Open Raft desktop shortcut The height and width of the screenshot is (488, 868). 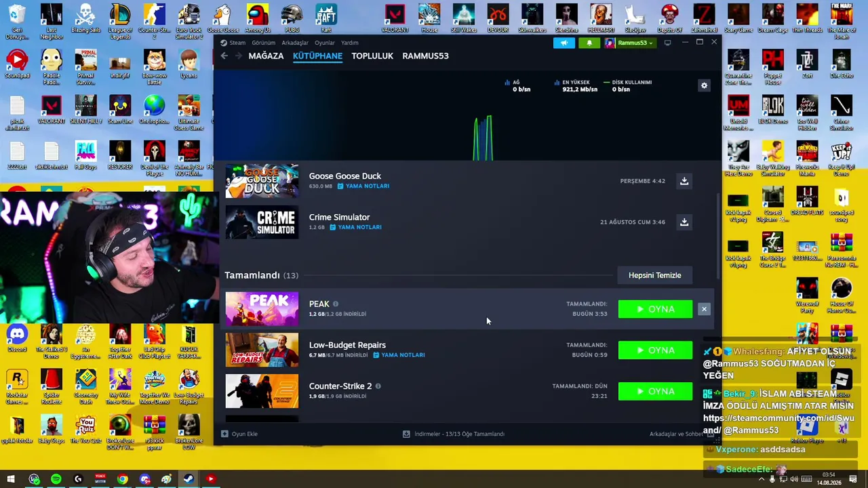click(326, 18)
